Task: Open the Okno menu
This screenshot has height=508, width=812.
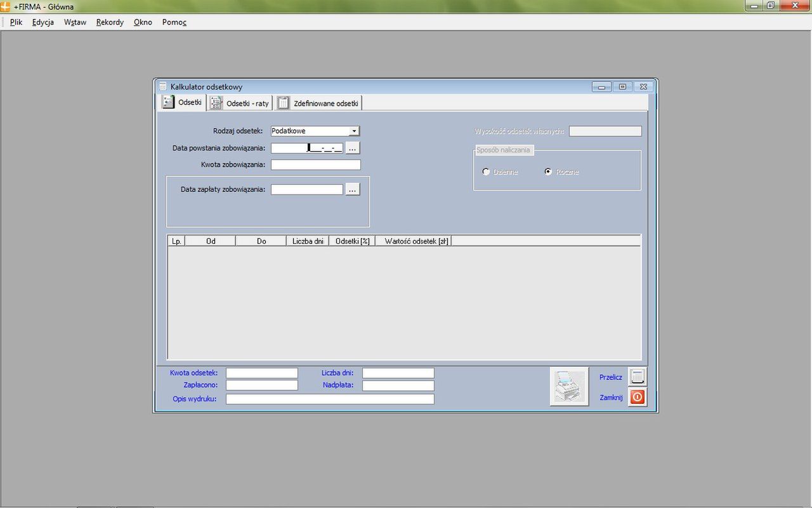Action: [143, 22]
